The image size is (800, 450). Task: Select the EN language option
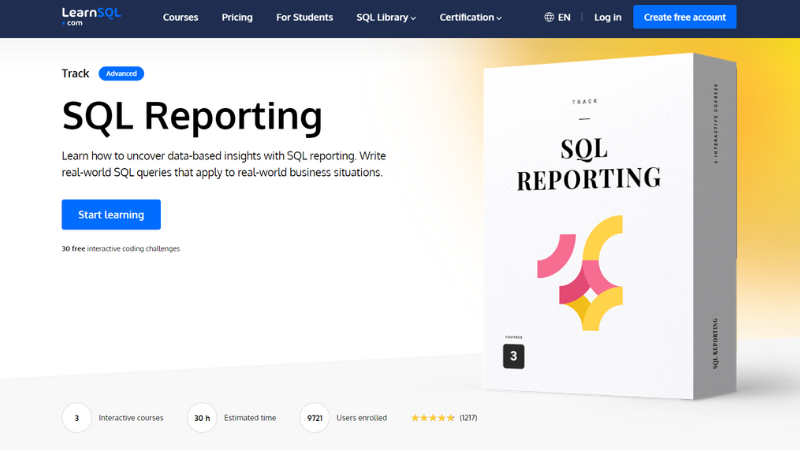click(x=564, y=17)
